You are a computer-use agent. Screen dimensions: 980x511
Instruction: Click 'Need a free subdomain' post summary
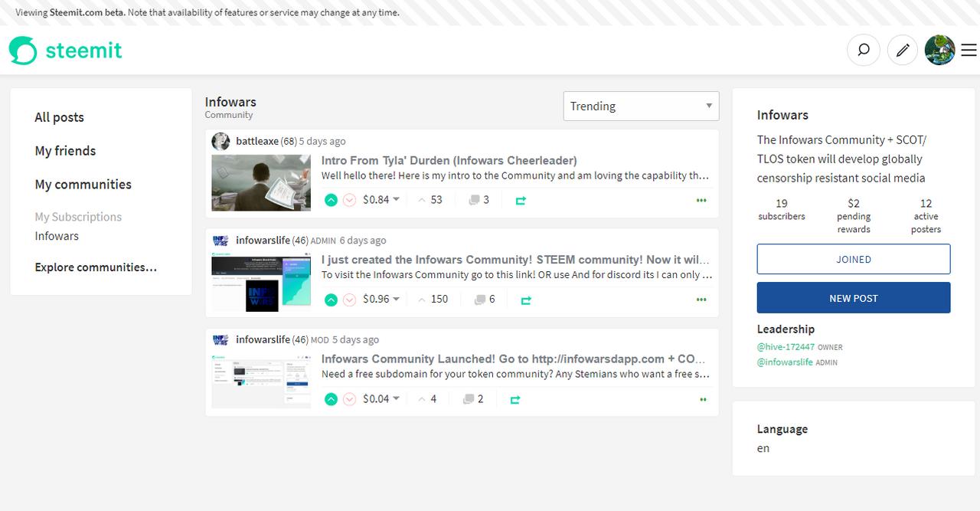[x=515, y=375]
